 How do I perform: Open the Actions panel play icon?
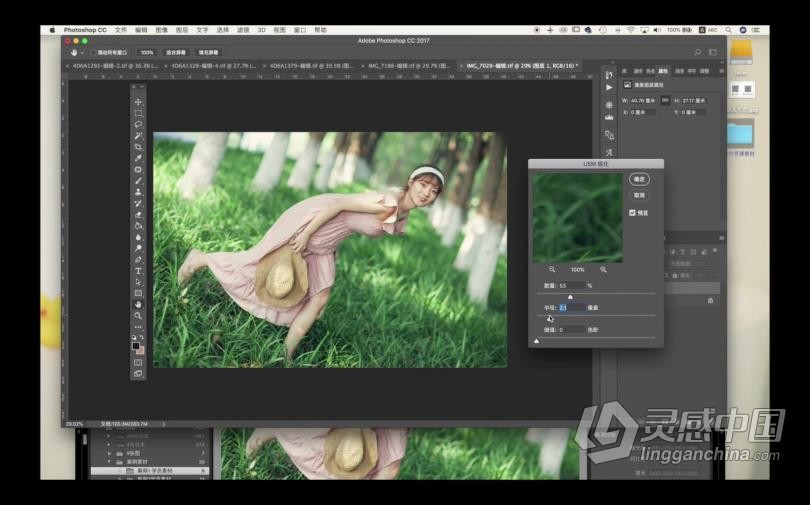point(609,88)
